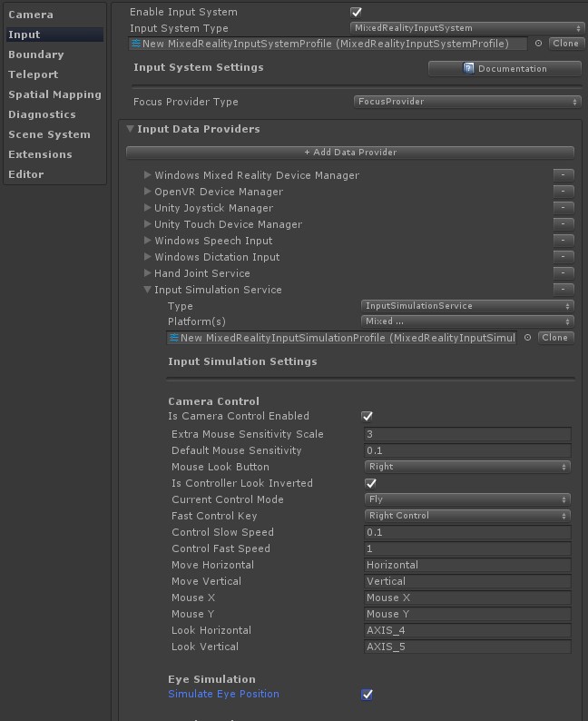Remove the OpenVR Device Manager provider
This screenshot has height=721, width=588.
[563, 192]
